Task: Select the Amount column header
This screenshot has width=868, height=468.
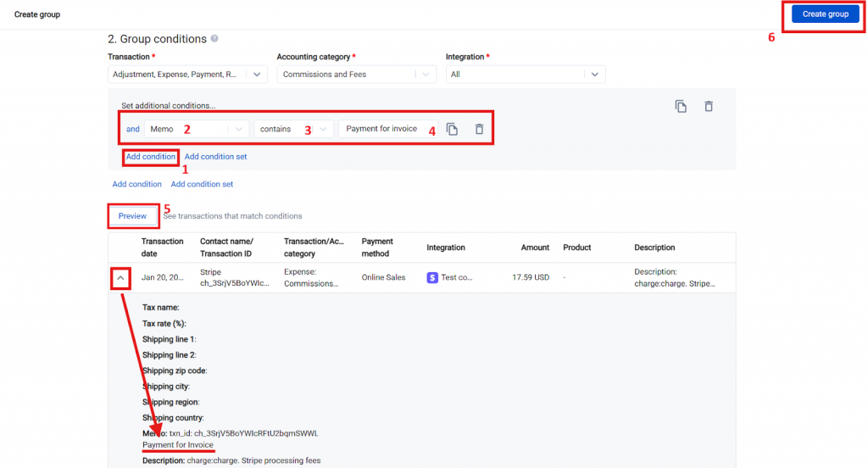Action: pos(535,248)
